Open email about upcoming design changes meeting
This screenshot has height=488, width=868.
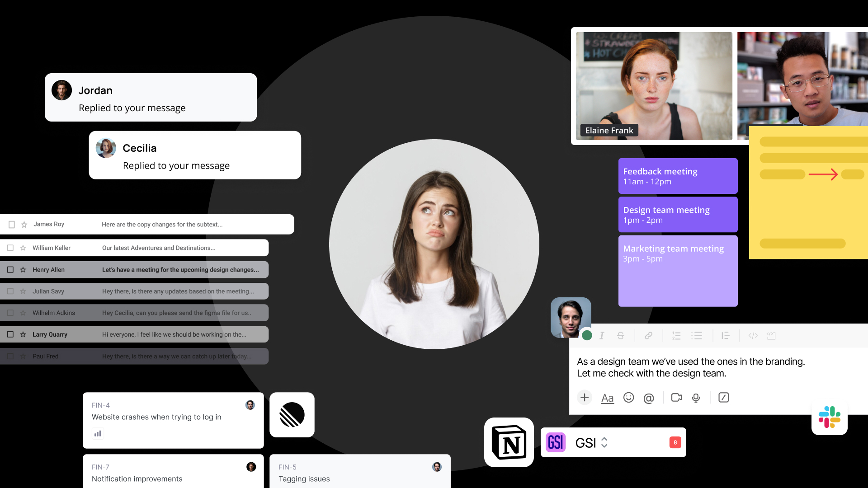pyautogui.click(x=134, y=270)
